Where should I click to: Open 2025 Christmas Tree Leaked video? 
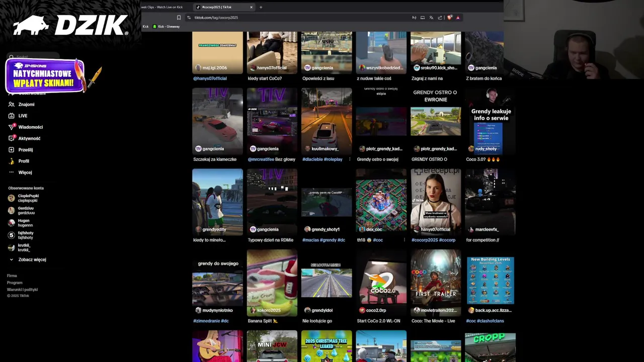[327, 346]
